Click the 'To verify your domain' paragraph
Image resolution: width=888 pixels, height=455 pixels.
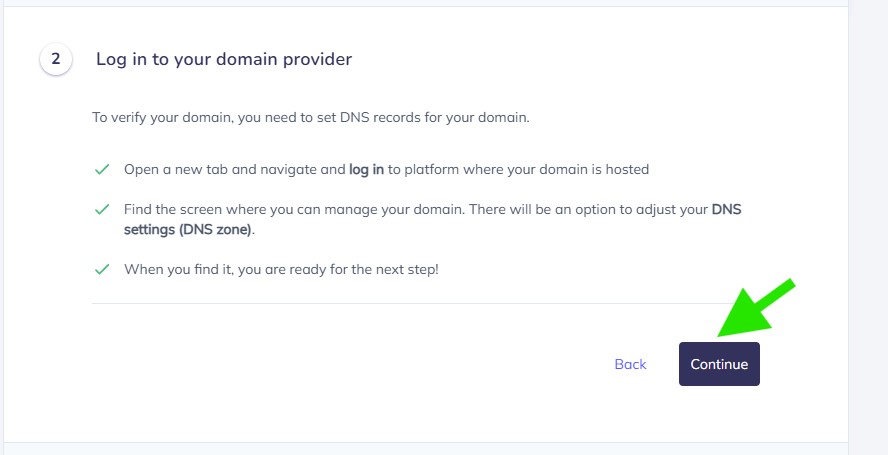(x=310, y=117)
